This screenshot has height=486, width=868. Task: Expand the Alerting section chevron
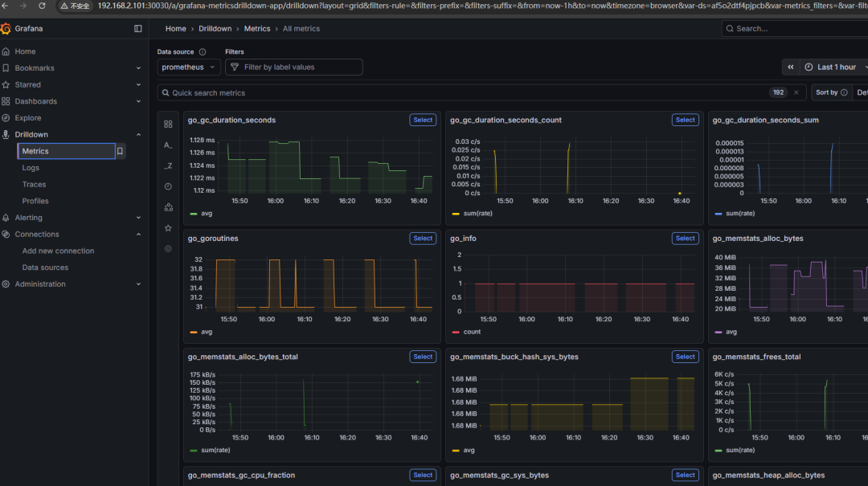138,218
